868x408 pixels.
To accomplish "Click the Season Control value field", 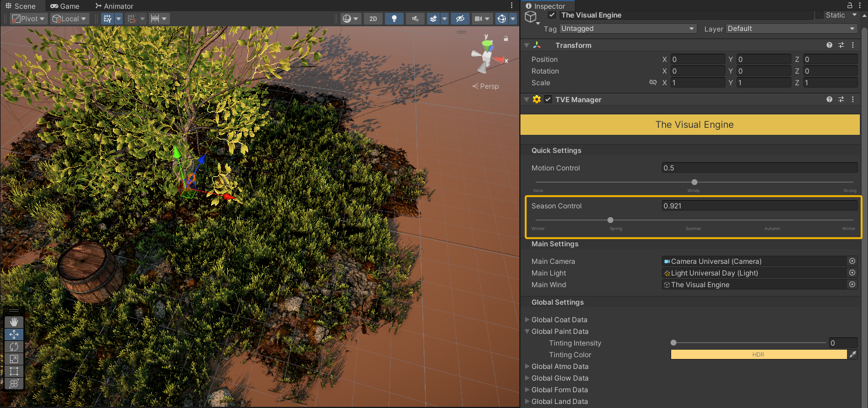I will pos(760,206).
